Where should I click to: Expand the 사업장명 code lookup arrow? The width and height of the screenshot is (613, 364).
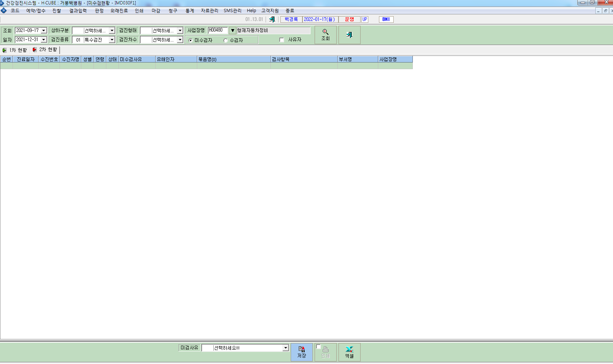coord(233,31)
